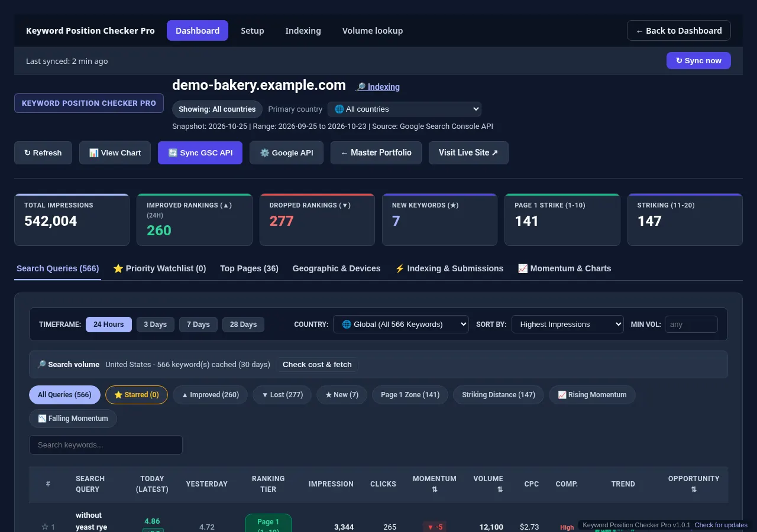
Task: Open the Volume lookup nav tab
Action: pos(373,31)
